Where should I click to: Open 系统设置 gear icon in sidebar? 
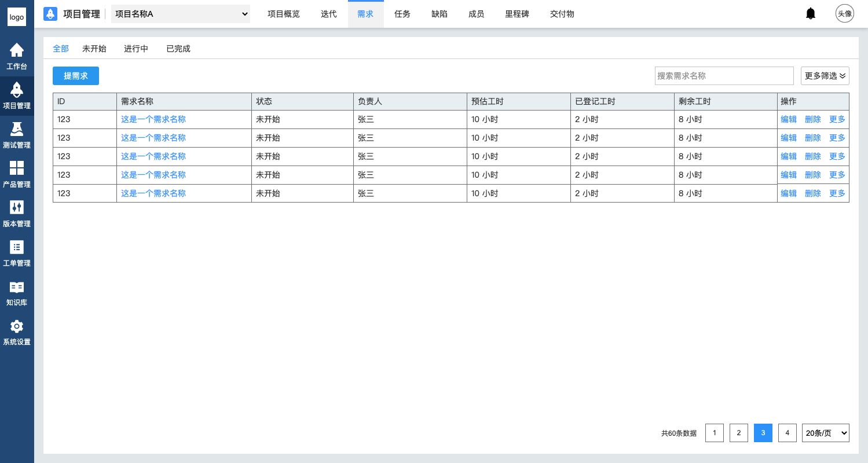click(x=17, y=326)
